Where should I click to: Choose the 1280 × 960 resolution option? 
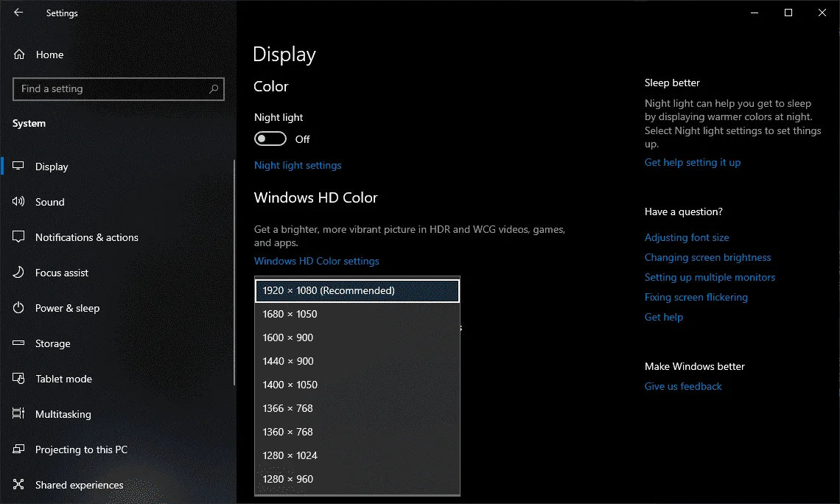click(357, 479)
